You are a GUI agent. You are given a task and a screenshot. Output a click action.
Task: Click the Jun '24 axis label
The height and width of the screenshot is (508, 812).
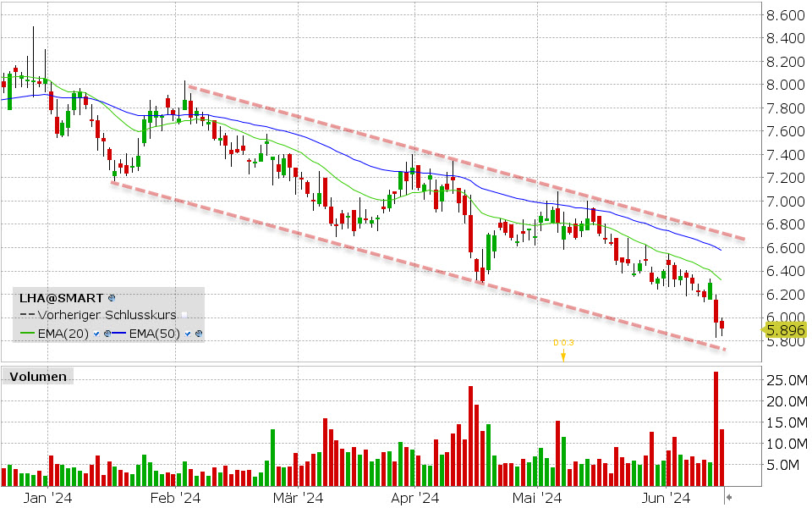(666, 498)
